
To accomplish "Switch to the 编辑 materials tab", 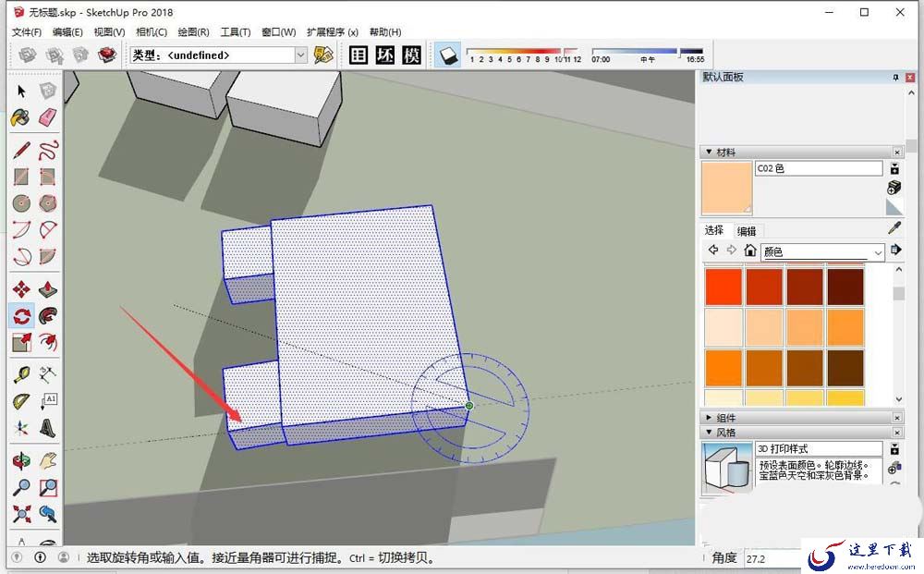I will (746, 231).
